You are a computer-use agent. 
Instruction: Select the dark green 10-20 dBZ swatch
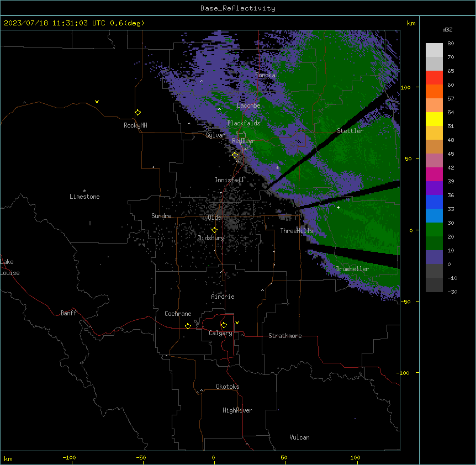click(434, 244)
